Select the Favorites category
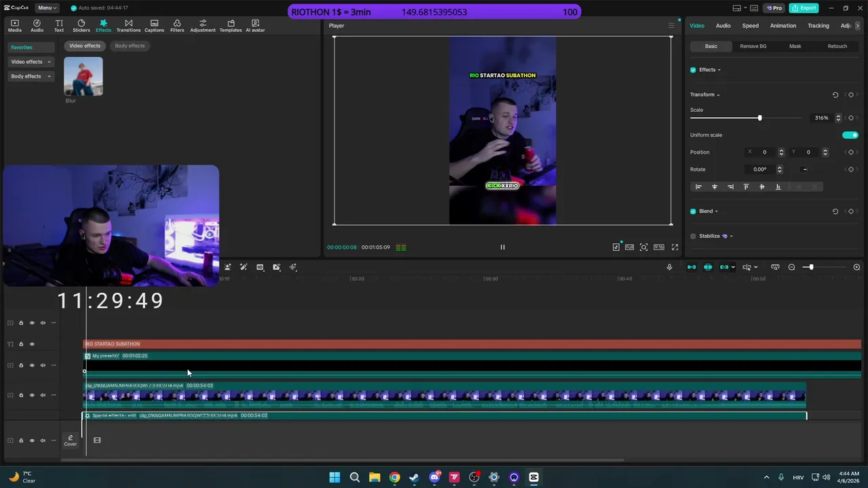Viewport: 868px width, 488px height. (x=31, y=47)
